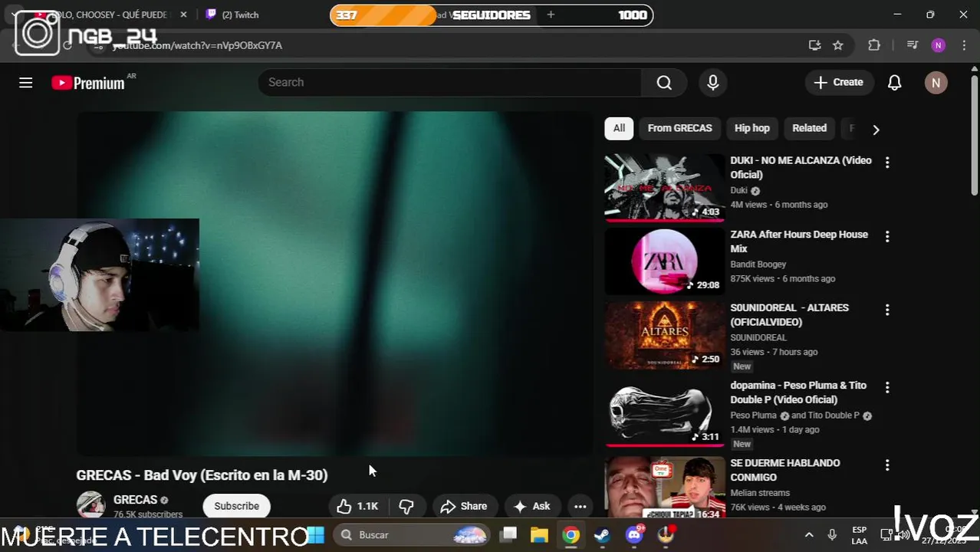Open Windows Start menu
Screen dimensions: 980x552
click(x=315, y=535)
